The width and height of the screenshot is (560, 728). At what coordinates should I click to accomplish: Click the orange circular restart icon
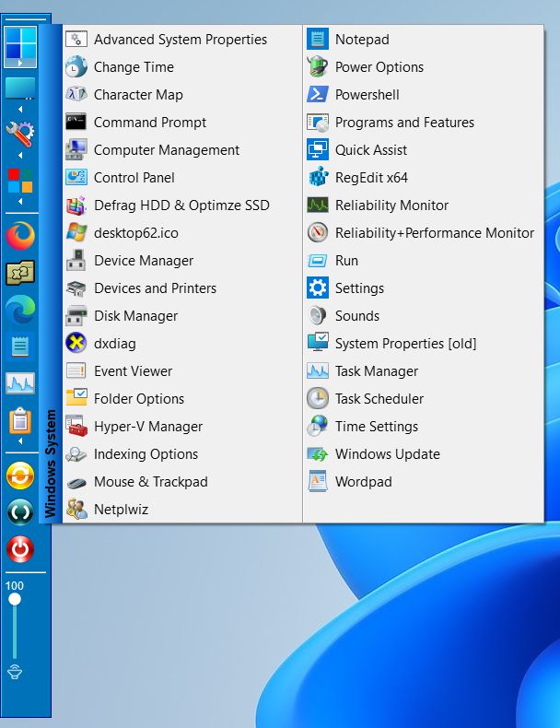20,476
